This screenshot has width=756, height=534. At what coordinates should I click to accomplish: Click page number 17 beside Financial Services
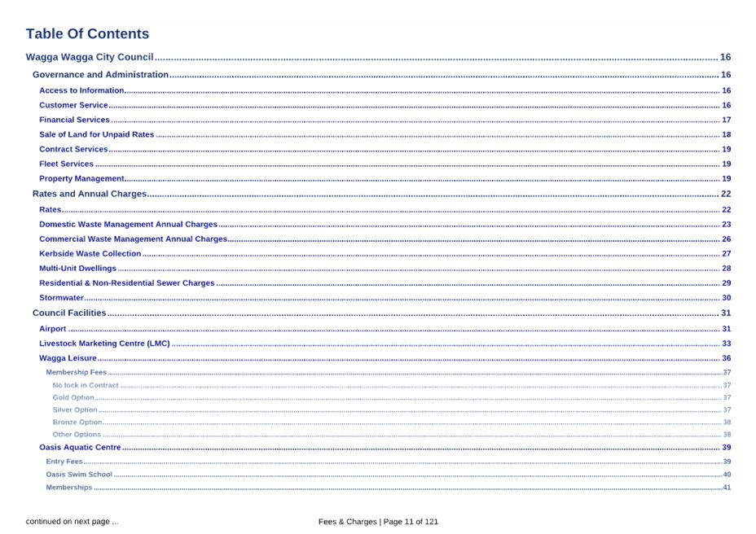[726, 120]
